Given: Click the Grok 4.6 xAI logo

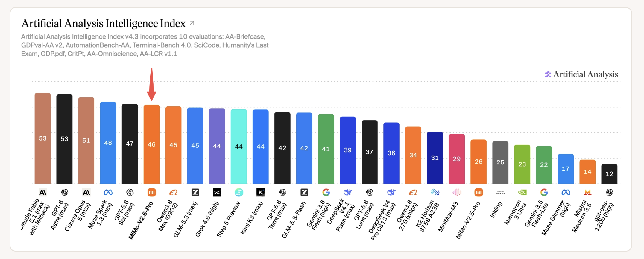Looking at the screenshot, I should 217,192.
